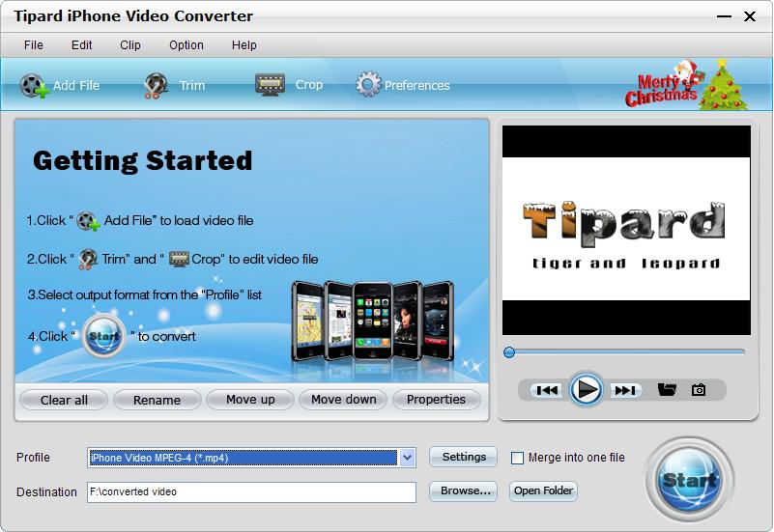
Task: Open the snapshot folder icon
Action: coord(667,390)
